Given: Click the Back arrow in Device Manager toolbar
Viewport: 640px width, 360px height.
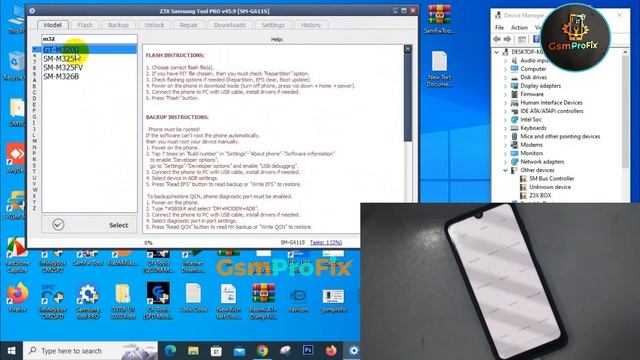Looking at the screenshot, I should (497, 39).
